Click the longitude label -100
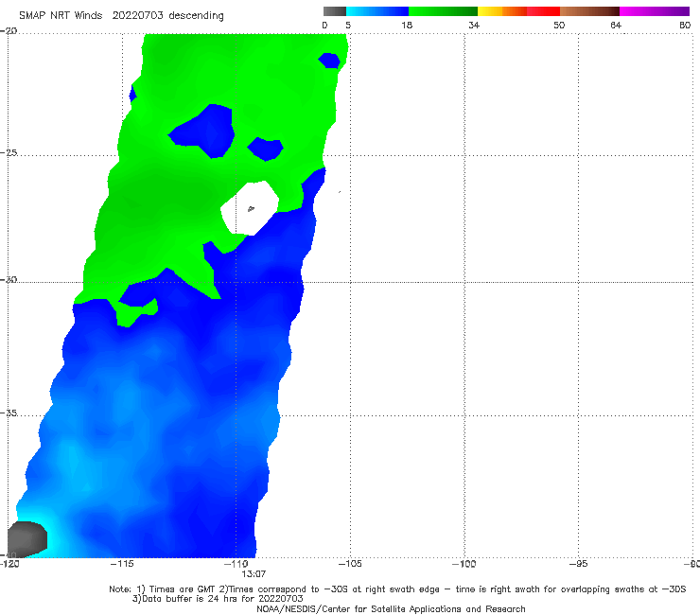The height and width of the screenshot is (615, 700). [464, 564]
